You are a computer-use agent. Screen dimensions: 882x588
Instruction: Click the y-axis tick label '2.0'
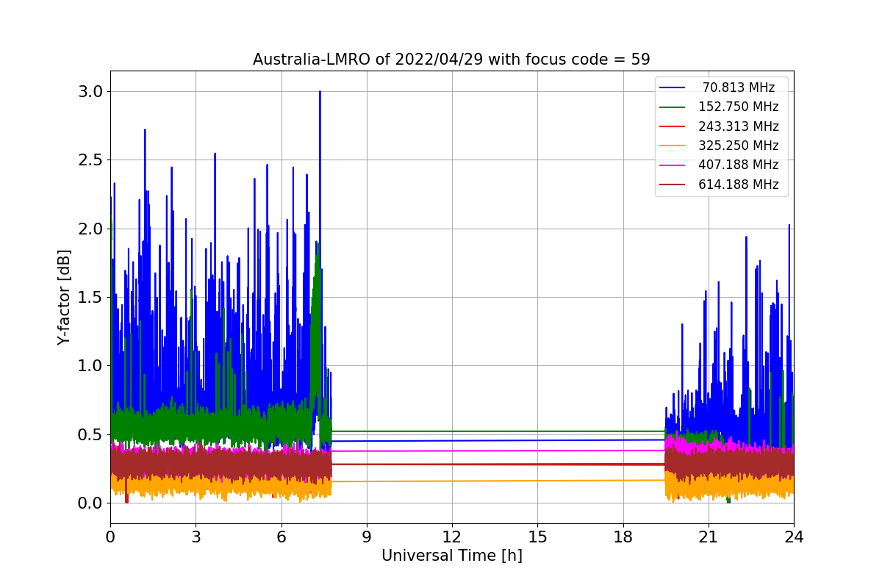90,229
